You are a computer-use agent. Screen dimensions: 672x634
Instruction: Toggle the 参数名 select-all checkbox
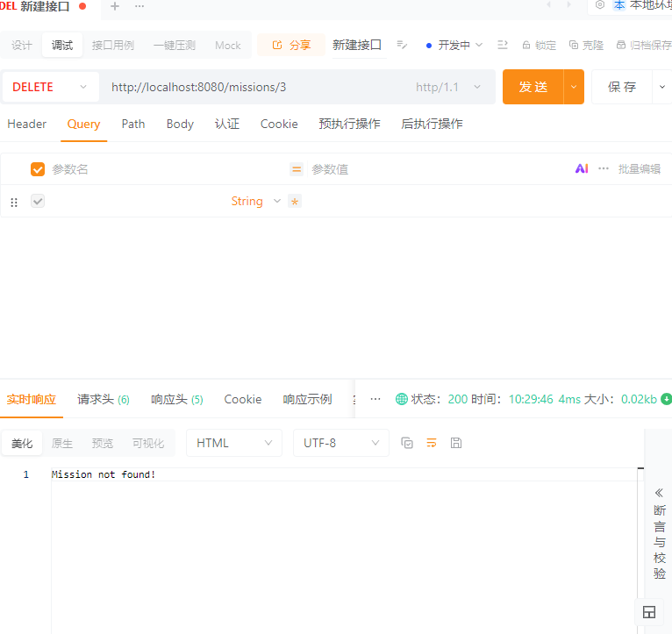point(38,169)
